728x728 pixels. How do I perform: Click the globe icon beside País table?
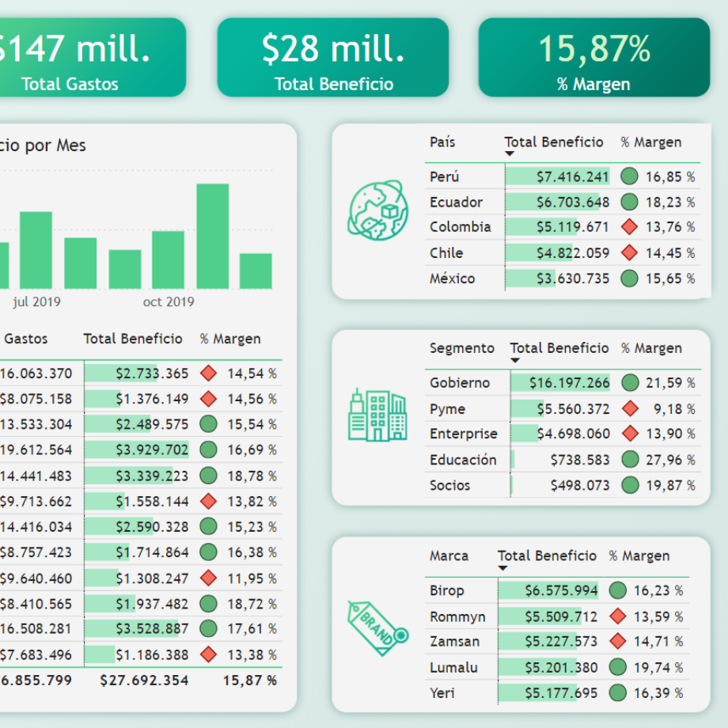[377, 210]
